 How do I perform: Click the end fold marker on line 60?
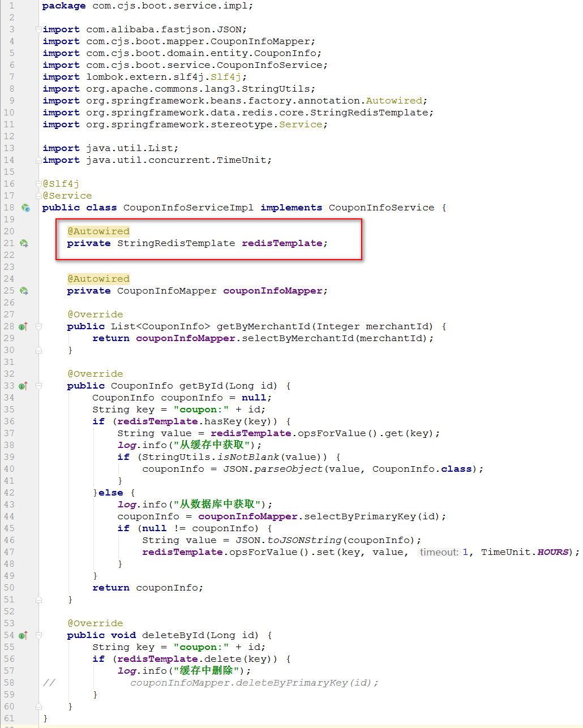tap(38, 707)
